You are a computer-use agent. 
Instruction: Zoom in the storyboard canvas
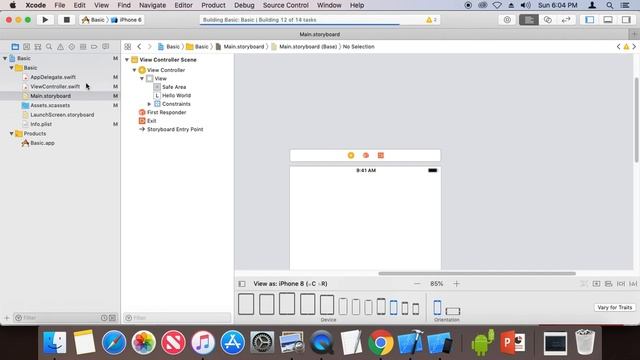(456, 284)
